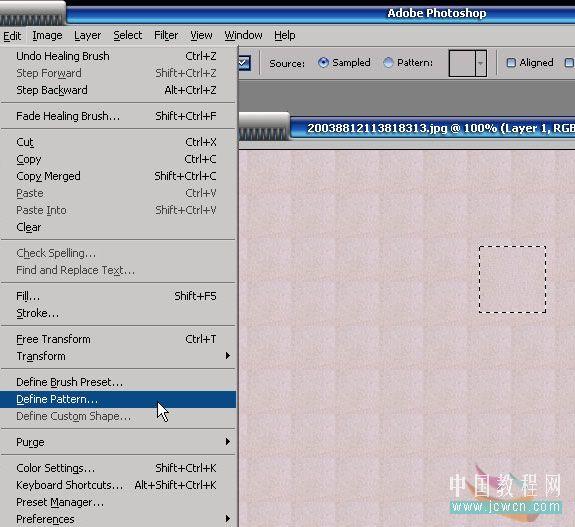
Task: Click the document title bar 20038812113818313.jpg
Action: coord(433,128)
